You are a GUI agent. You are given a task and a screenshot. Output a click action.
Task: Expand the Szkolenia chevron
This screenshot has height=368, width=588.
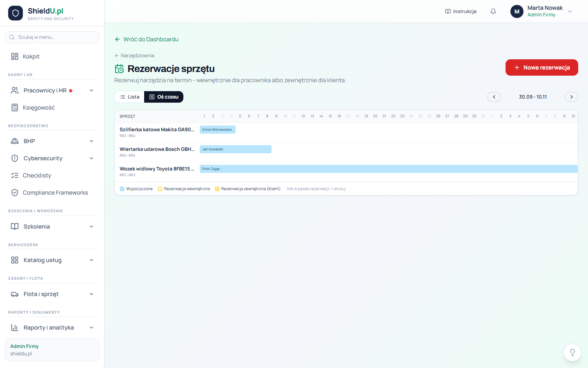(91, 227)
